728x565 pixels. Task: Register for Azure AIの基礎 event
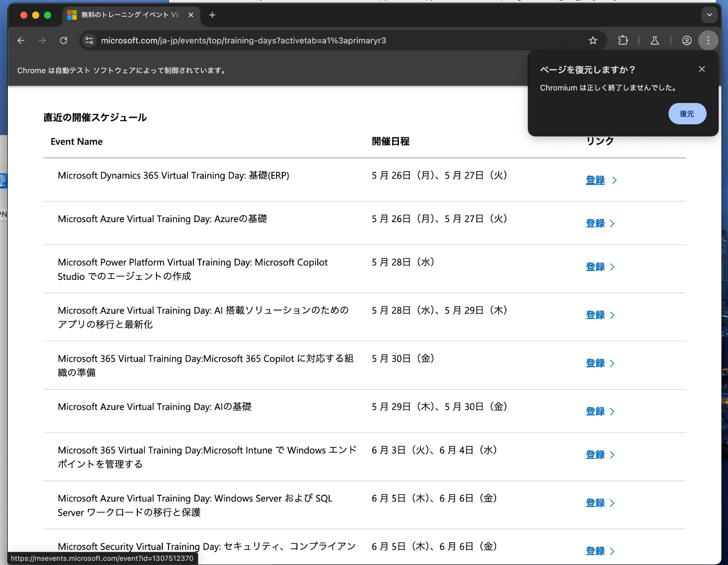tap(595, 412)
